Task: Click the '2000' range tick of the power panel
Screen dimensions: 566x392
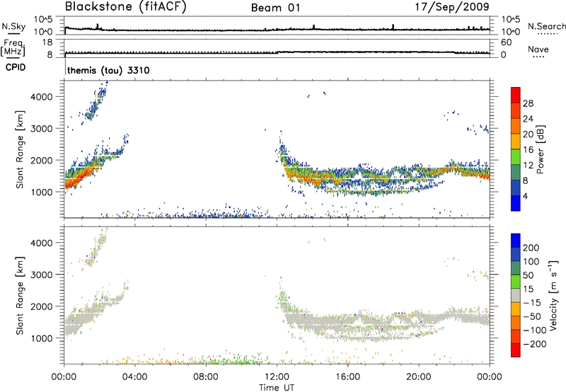Action: pyautogui.click(x=41, y=160)
